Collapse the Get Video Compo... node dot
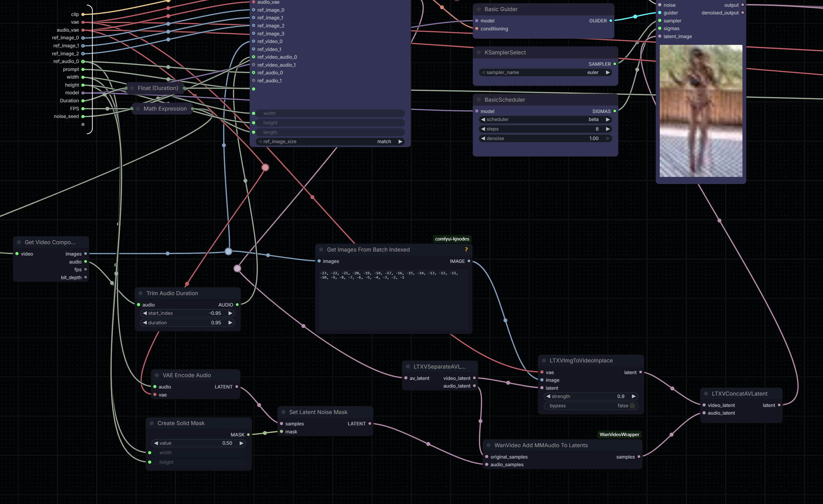The height and width of the screenshot is (504, 823). 19,242
